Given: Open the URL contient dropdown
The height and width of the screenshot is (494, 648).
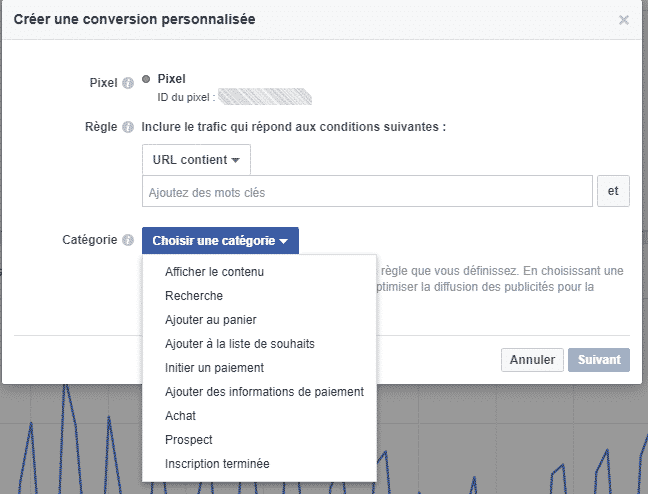Looking at the screenshot, I should tap(196, 160).
